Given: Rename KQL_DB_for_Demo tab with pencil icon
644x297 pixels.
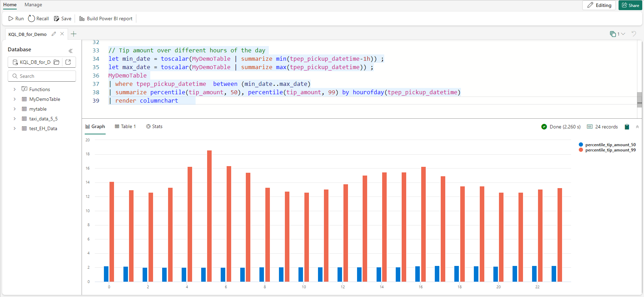Looking at the screenshot, I should point(54,34).
